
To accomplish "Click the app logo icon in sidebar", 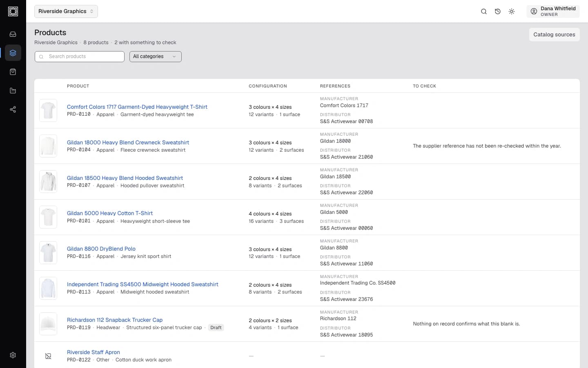I will click(x=13, y=11).
